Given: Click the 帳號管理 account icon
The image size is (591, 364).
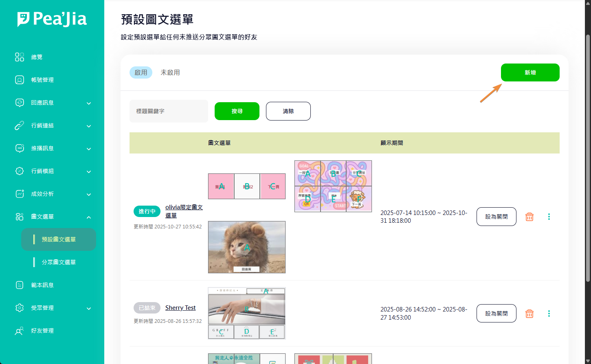Looking at the screenshot, I should point(20,80).
